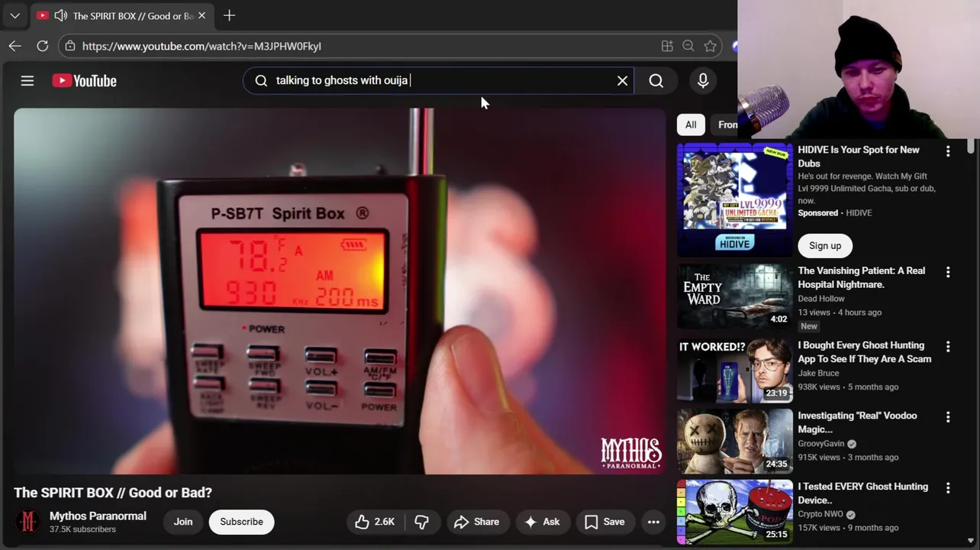Open the Ghost Hunting Device thumbnail
The height and width of the screenshot is (550, 980).
click(x=735, y=512)
